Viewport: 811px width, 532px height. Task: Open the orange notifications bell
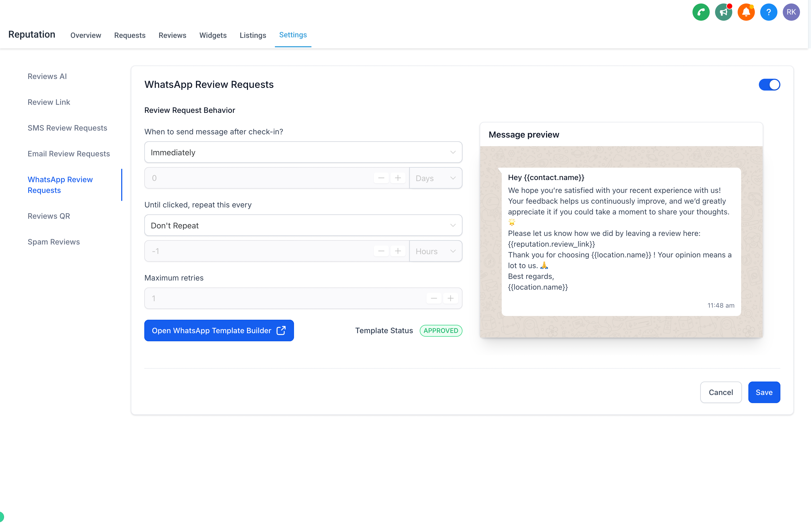(x=746, y=12)
